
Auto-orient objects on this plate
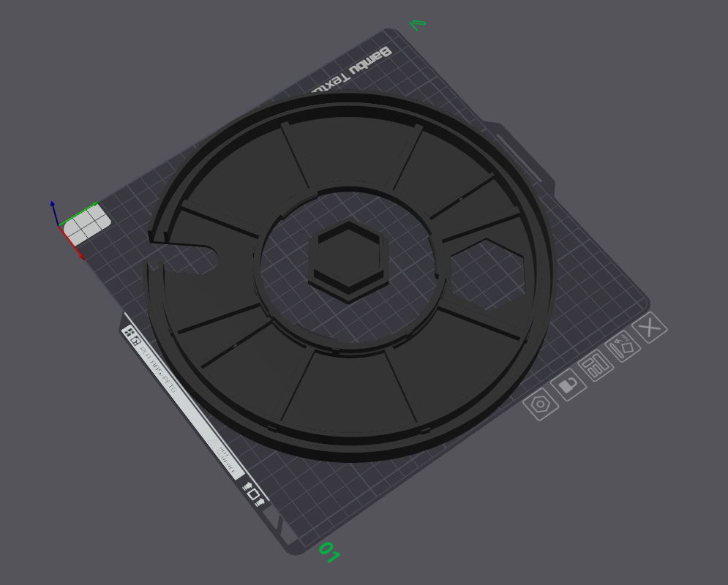click(623, 346)
